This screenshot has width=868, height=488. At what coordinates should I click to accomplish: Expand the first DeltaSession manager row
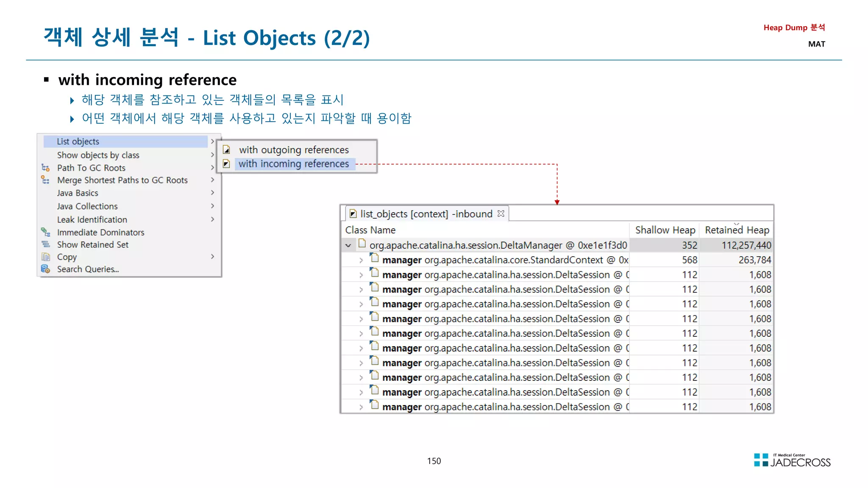pos(361,275)
